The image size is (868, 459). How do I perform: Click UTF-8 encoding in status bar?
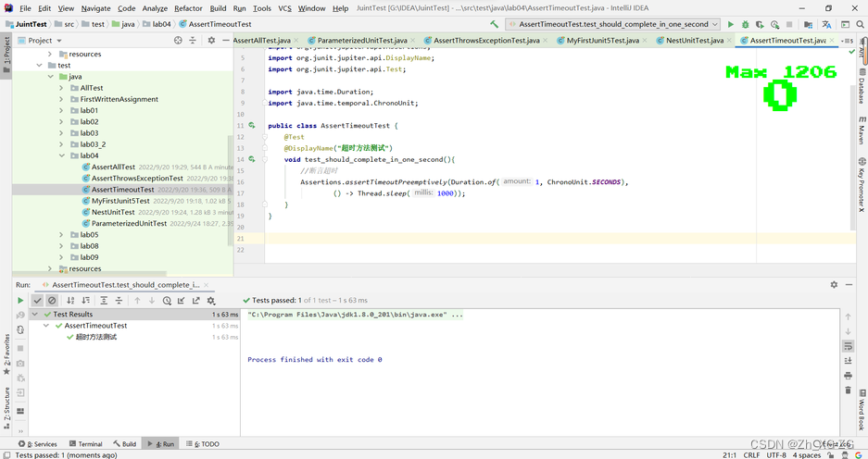tap(776, 455)
